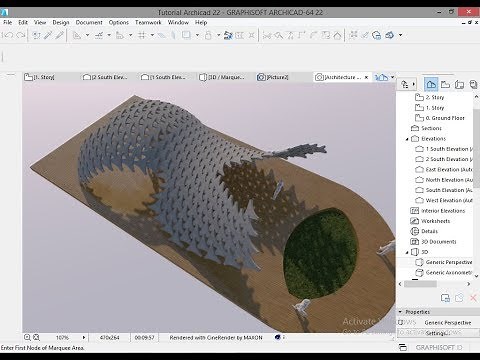Open the Teamwork menu
Viewport: 480px width, 360px height.
click(x=148, y=22)
